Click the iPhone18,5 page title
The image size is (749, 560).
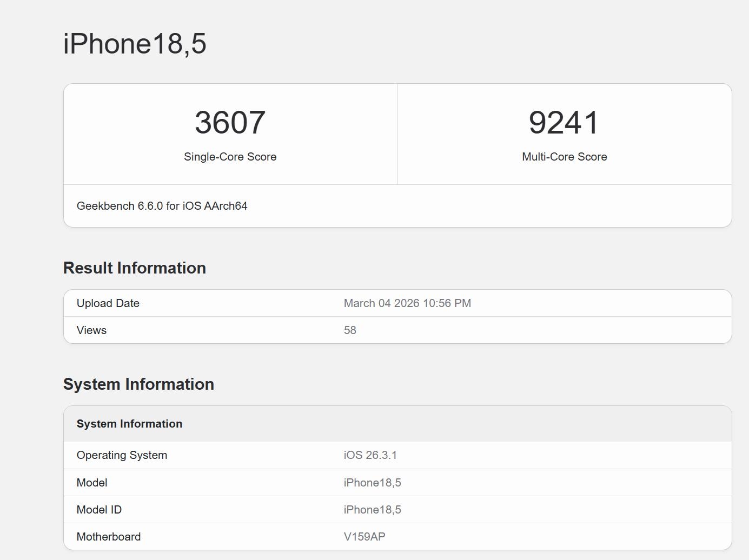click(134, 43)
